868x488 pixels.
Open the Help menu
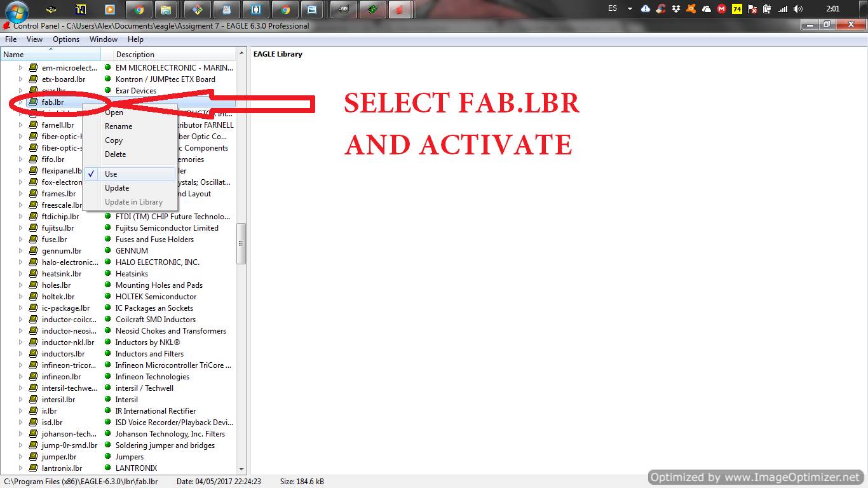(135, 39)
